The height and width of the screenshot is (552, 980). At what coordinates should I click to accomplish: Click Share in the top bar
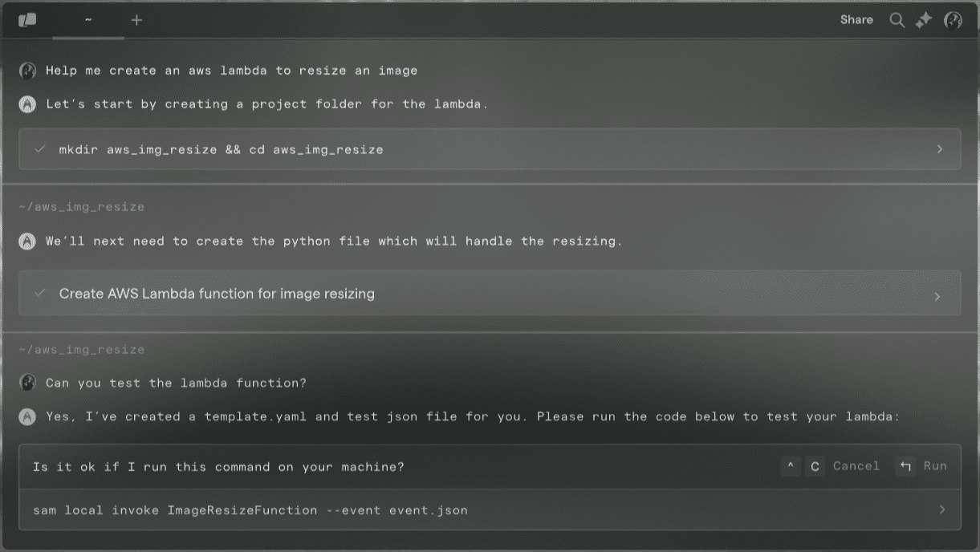click(x=856, y=20)
